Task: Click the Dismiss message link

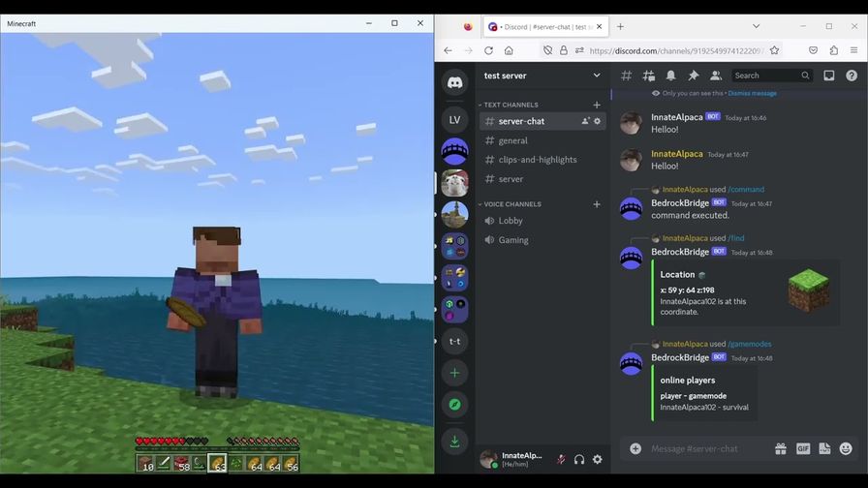Action: (752, 93)
